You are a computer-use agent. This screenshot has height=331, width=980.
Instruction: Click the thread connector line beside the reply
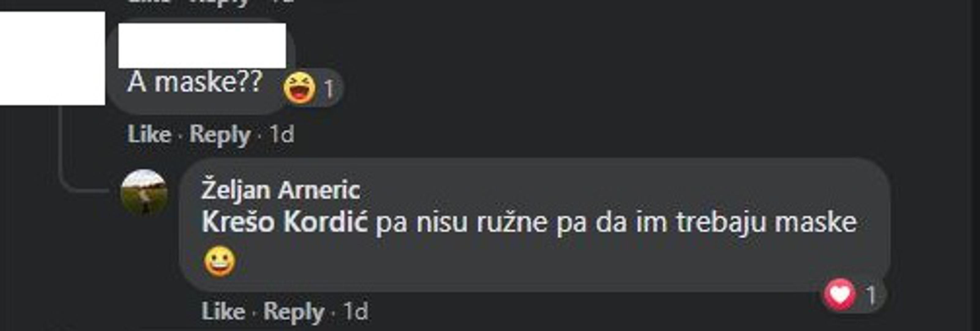click(82, 149)
